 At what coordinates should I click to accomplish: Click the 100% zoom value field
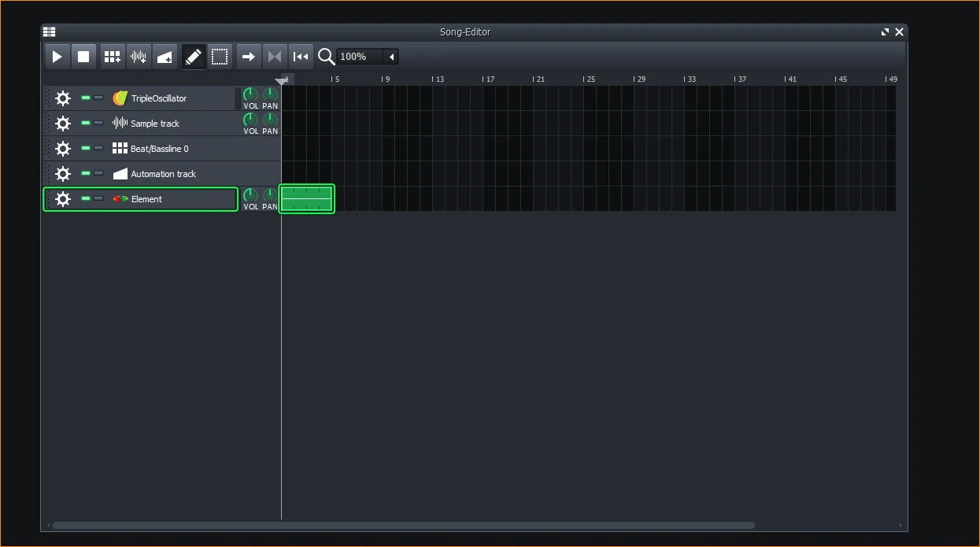pyautogui.click(x=360, y=57)
